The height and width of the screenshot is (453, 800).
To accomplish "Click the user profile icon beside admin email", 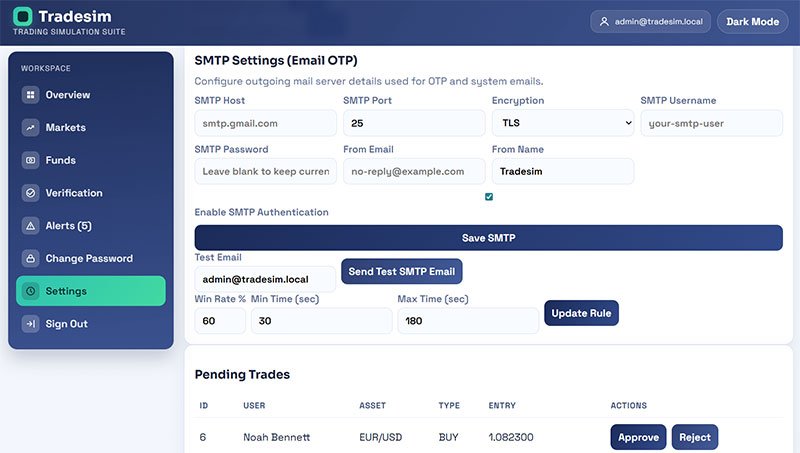I will pos(604,21).
